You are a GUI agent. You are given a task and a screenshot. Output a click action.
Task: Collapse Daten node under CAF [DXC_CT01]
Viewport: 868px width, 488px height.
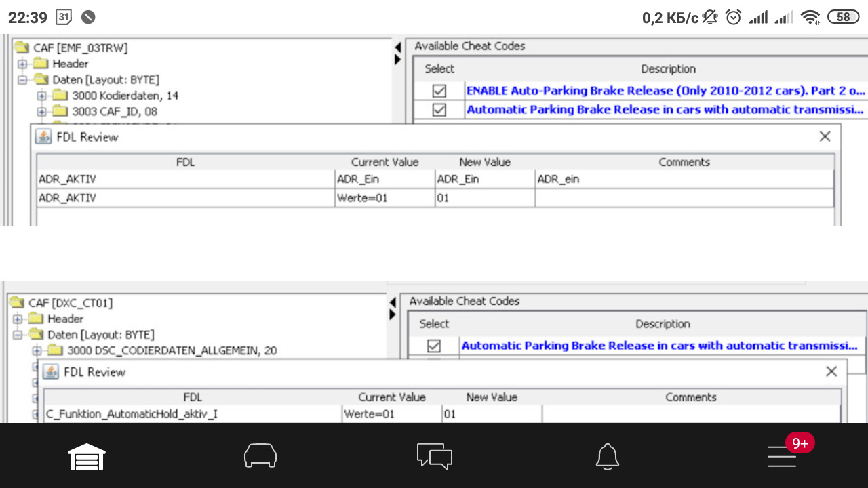click(17, 335)
